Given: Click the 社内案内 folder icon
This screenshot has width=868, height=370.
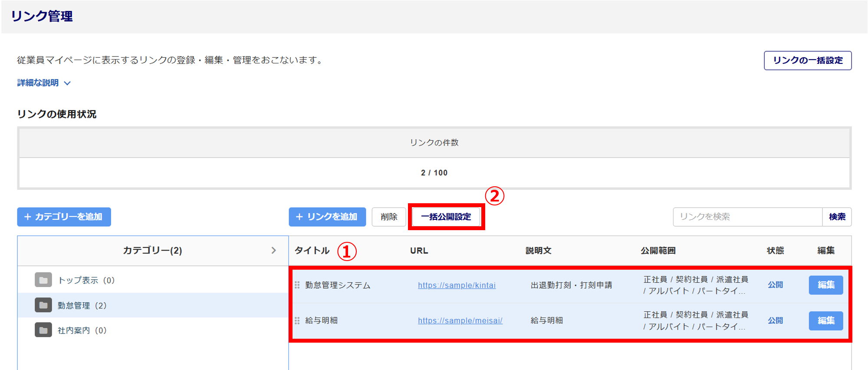Looking at the screenshot, I should point(43,330).
